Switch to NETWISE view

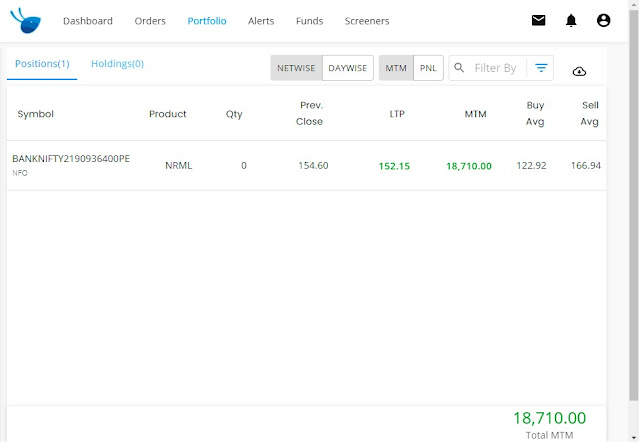tap(296, 68)
